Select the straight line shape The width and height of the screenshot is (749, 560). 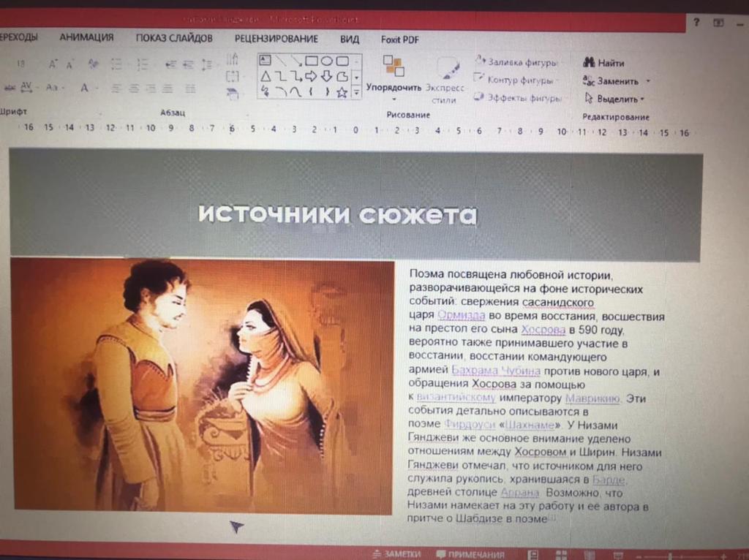coord(281,61)
